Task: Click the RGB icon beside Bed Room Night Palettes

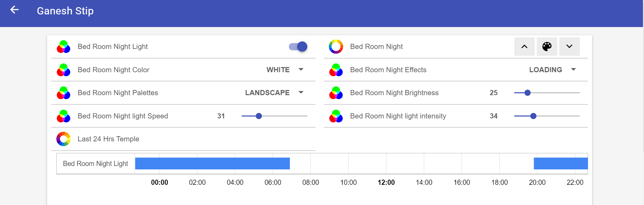Action: tap(64, 93)
